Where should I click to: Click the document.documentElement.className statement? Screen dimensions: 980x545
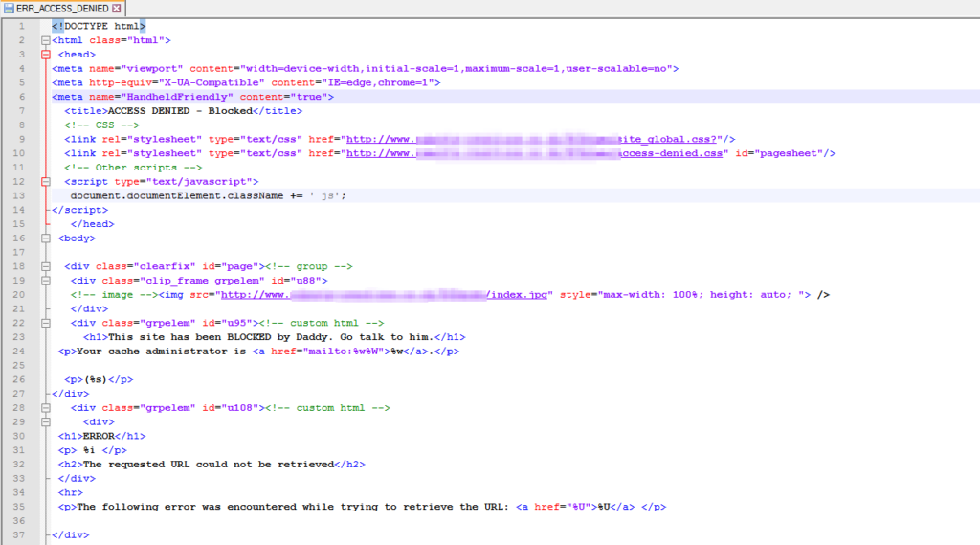click(x=208, y=195)
